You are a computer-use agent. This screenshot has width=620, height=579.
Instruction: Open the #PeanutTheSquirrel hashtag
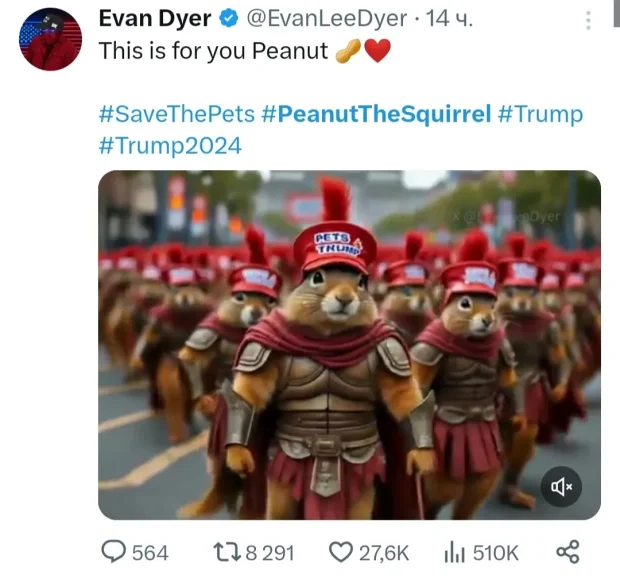(376, 114)
